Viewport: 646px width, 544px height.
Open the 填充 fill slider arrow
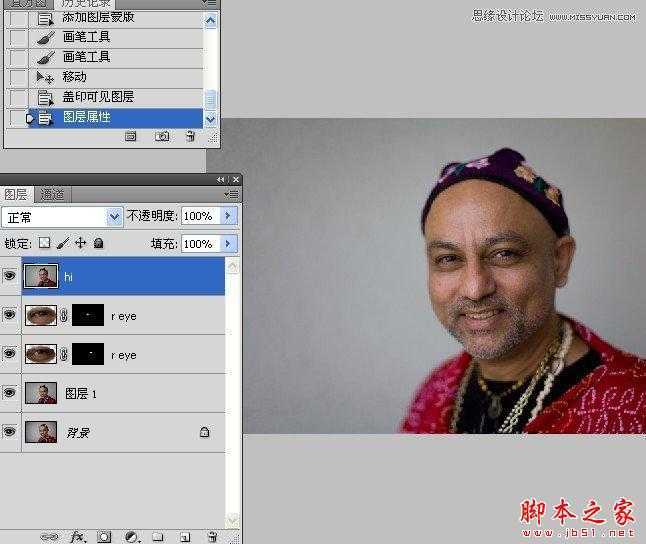tap(228, 244)
